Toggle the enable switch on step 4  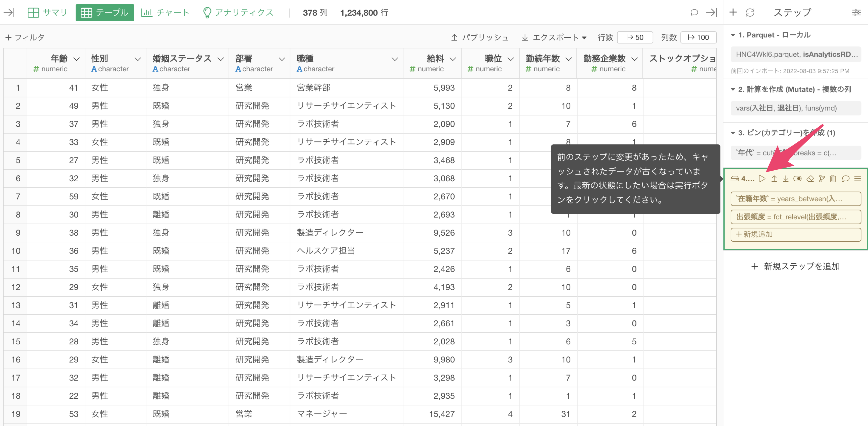coord(797,179)
